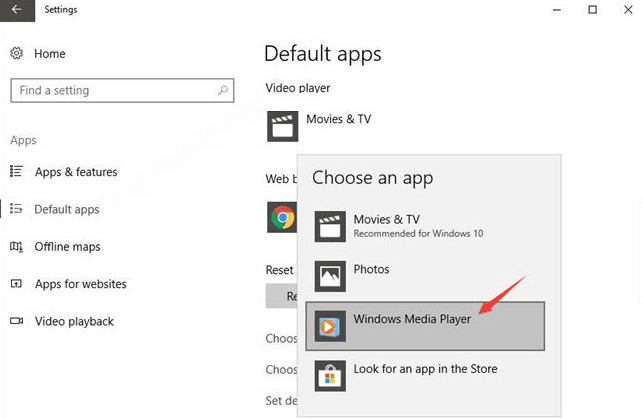The width and height of the screenshot is (643, 419).
Task: Click the Apps for websites icon
Action: click(x=16, y=284)
